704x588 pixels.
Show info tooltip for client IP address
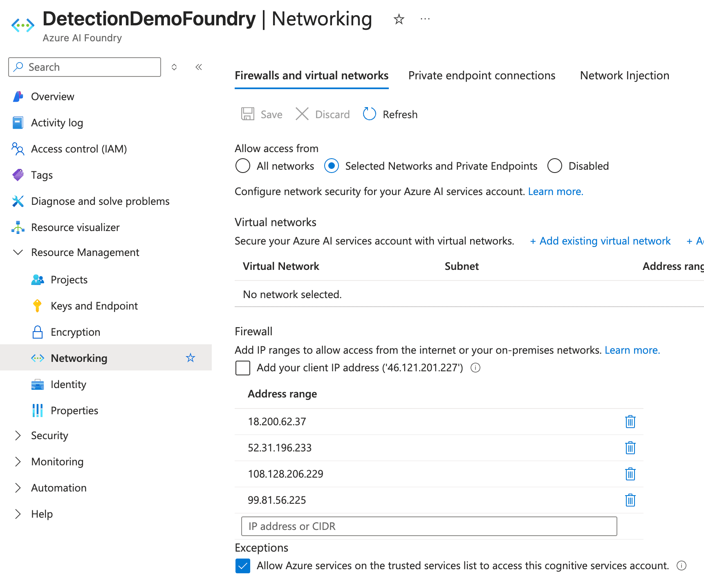coord(475,368)
